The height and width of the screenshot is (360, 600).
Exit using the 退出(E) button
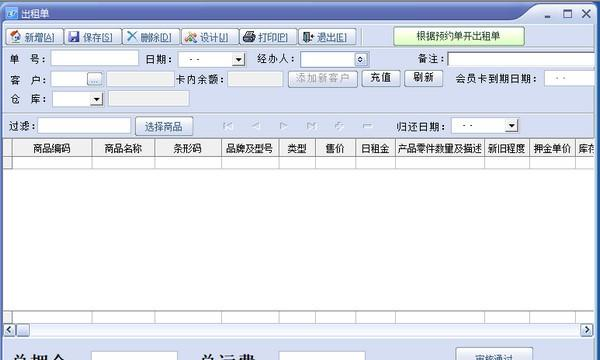pyautogui.click(x=327, y=37)
